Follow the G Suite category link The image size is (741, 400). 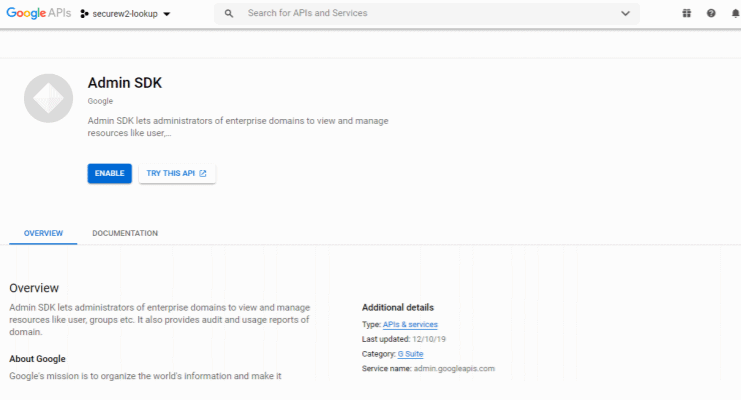(410, 354)
